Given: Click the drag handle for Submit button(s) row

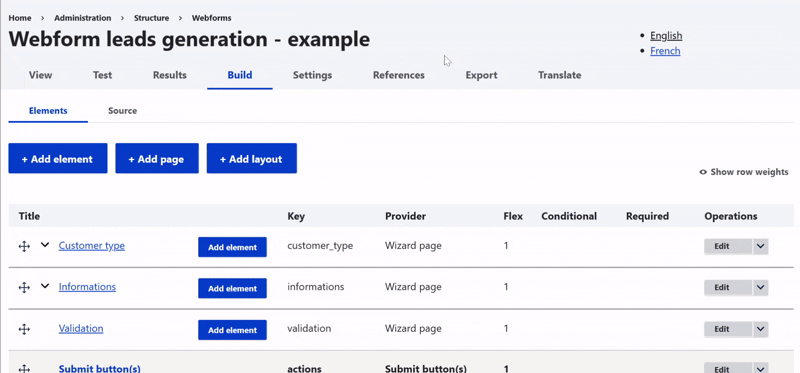Looking at the screenshot, I should coord(24,368).
